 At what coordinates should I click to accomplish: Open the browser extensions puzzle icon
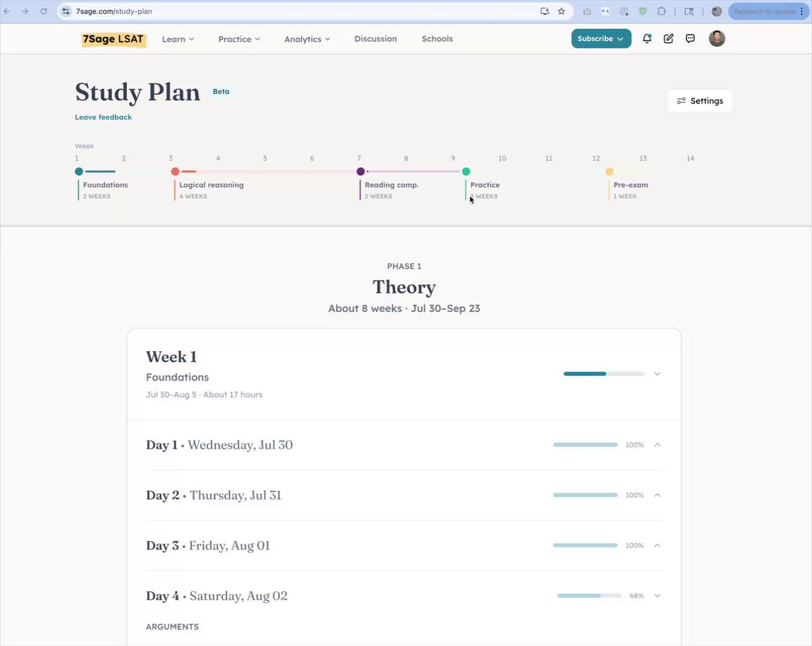tap(661, 11)
